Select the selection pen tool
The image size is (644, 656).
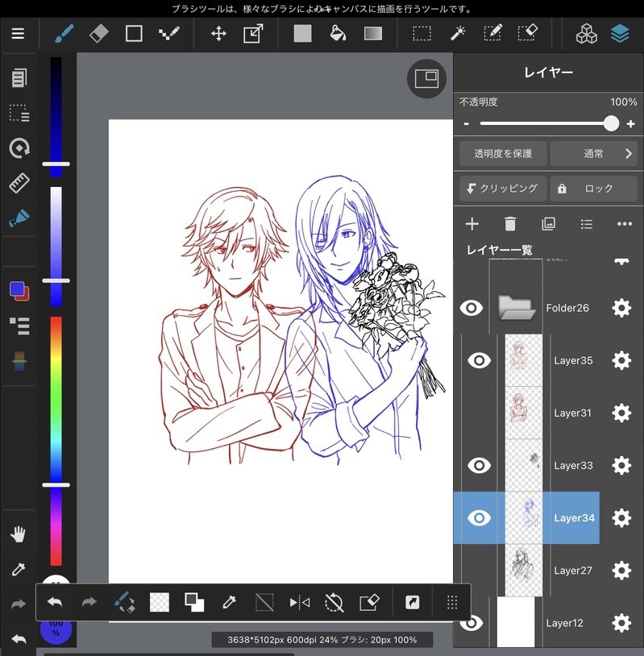(492, 33)
